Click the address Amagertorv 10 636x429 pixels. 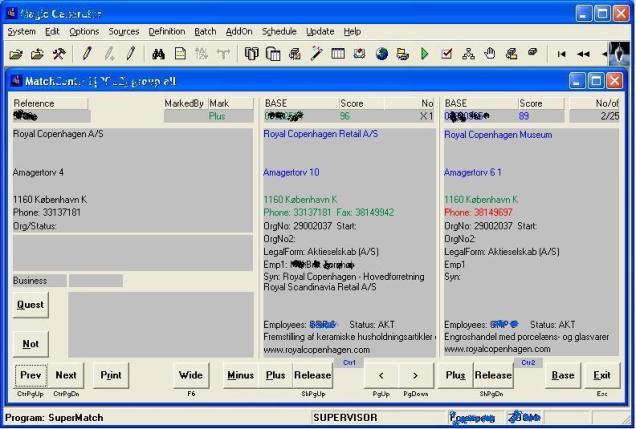[291, 172]
